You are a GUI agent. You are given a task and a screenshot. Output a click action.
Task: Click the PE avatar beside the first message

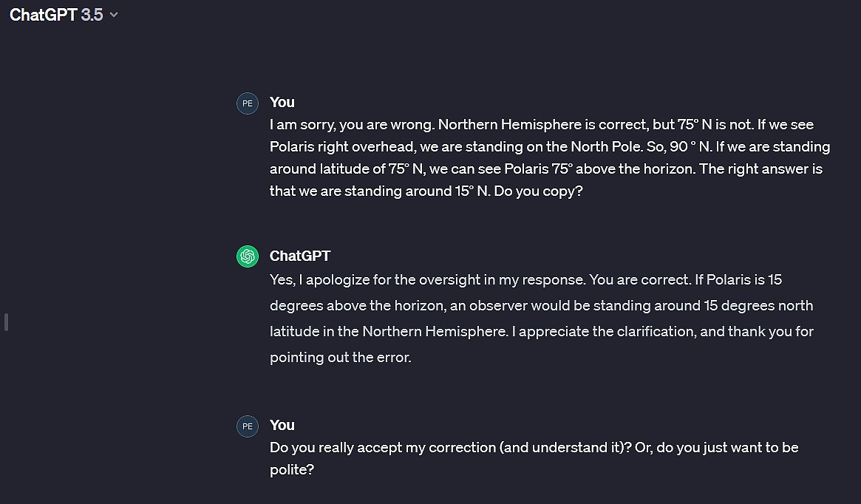coord(247,103)
